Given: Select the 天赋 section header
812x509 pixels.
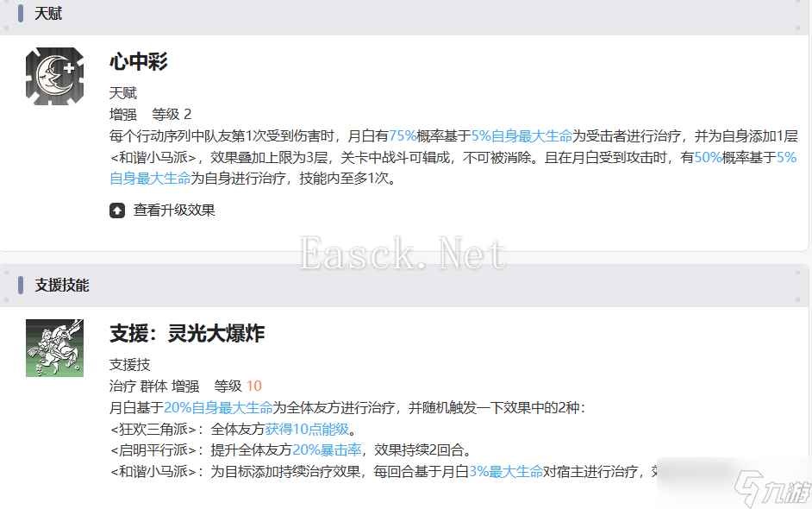Looking at the screenshot, I should pos(48,14).
